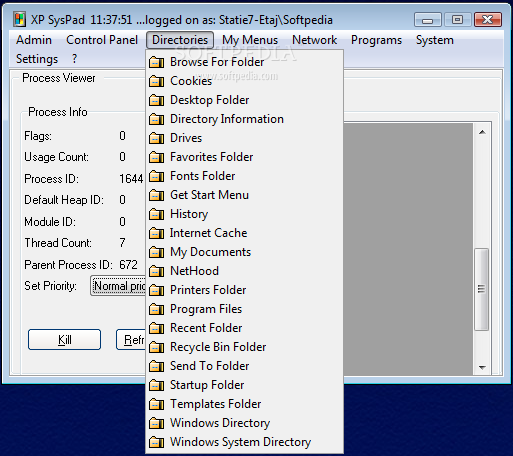Open the My Menus menu

(250, 40)
